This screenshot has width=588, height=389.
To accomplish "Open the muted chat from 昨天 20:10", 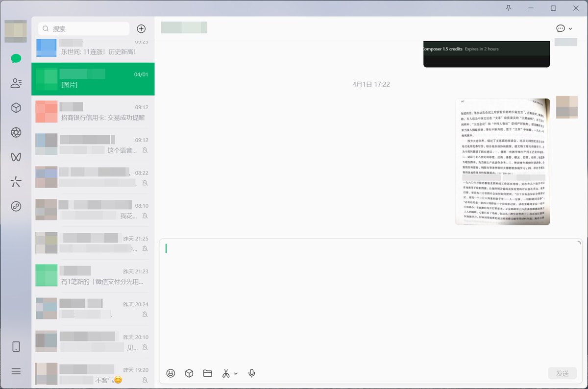I will 92,341.
